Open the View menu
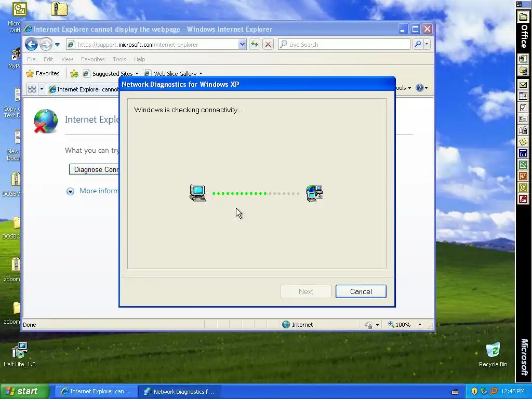 click(x=67, y=59)
